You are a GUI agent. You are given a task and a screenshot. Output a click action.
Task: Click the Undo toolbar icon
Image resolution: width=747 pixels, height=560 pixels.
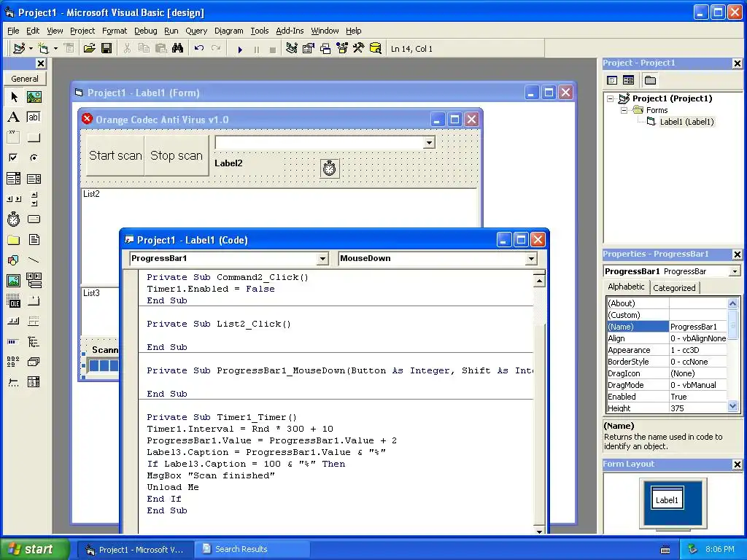199,48
